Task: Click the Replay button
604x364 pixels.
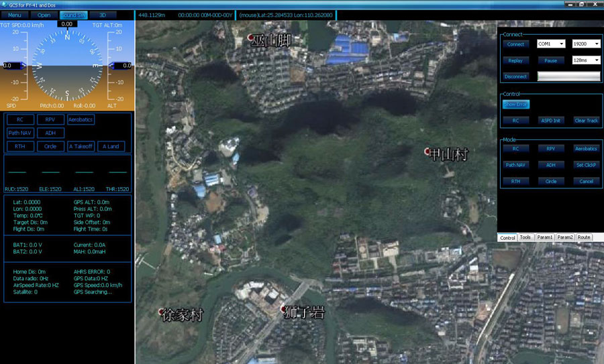Action: tap(515, 60)
